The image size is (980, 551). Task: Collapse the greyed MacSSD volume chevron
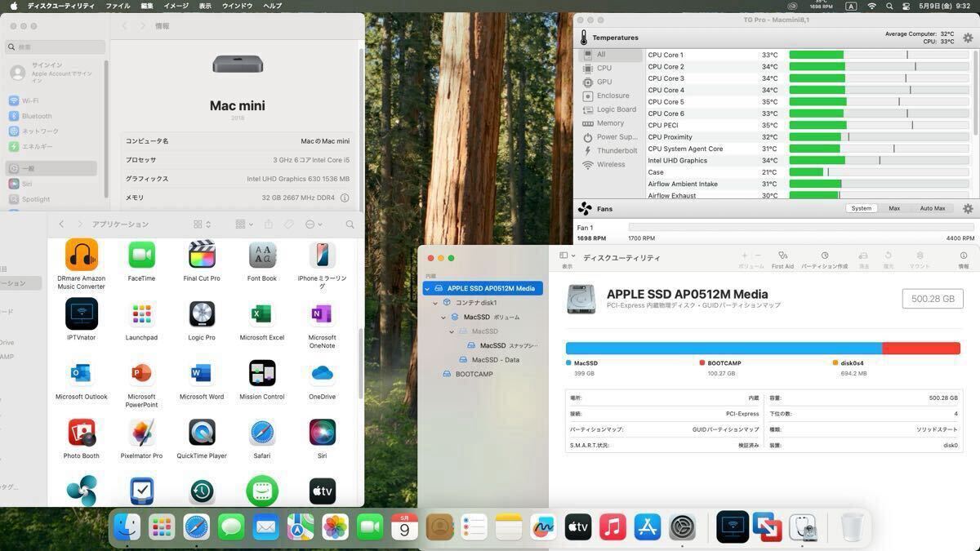click(452, 331)
